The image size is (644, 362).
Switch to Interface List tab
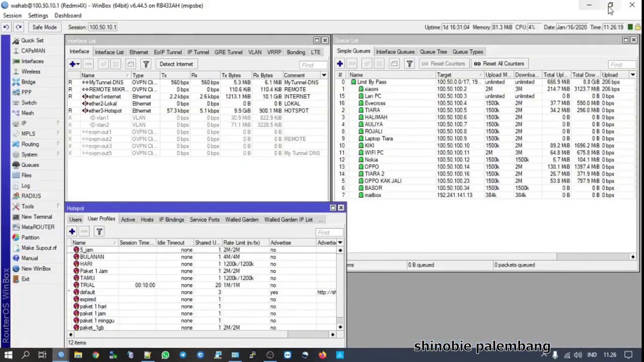pyautogui.click(x=109, y=52)
